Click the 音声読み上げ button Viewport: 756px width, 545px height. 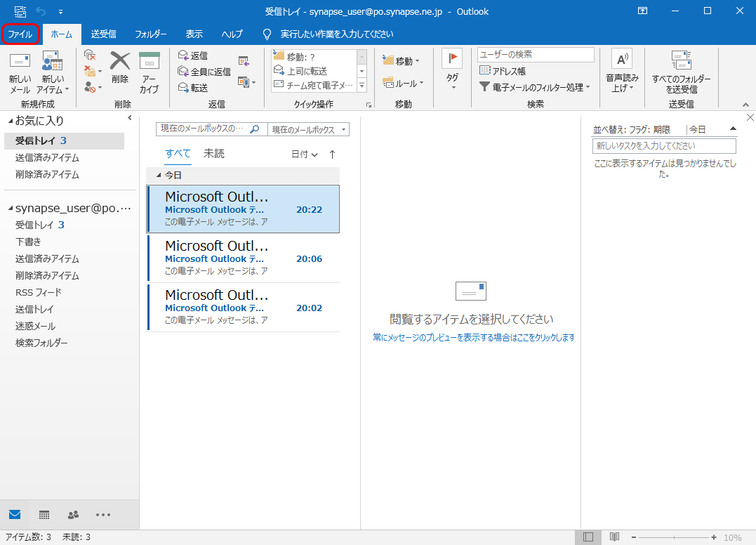pyautogui.click(x=623, y=71)
